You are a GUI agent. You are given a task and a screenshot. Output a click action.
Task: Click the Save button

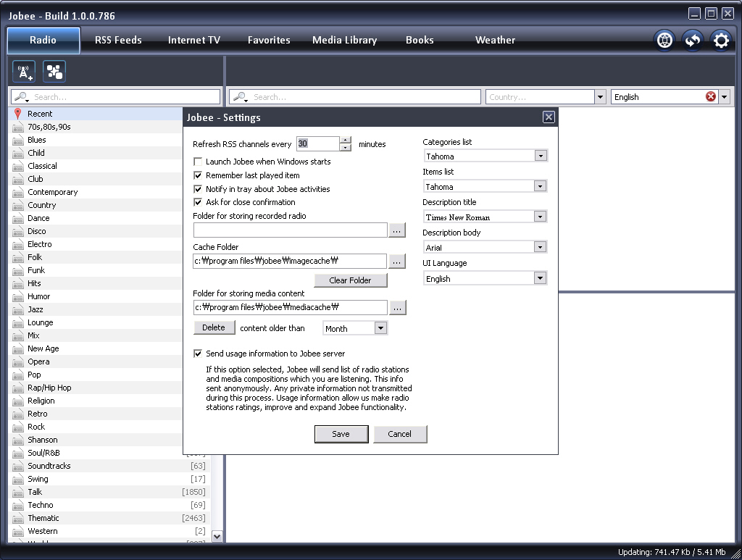(341, 434)
